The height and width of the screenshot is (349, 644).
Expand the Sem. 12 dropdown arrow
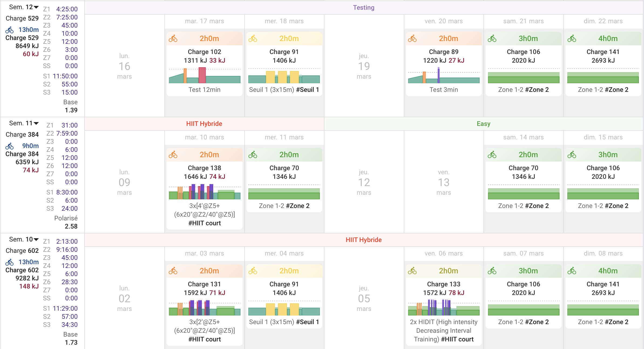(x=36, y=7)
